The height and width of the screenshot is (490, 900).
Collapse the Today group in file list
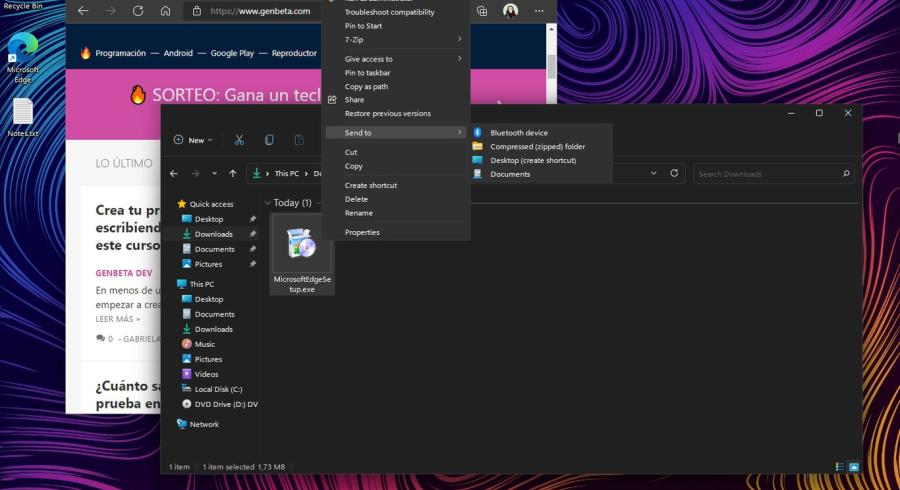point(268,203)
